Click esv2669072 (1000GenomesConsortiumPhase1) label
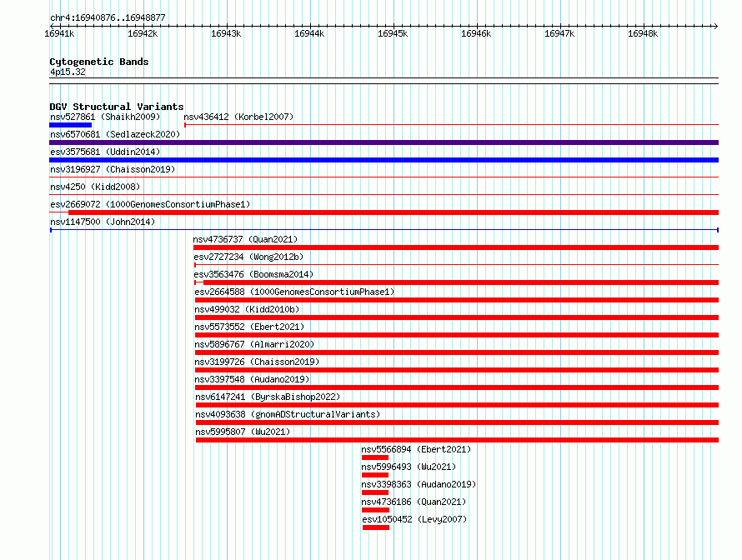The height and width of the screenshot is (560, 742). click(150, 204)
